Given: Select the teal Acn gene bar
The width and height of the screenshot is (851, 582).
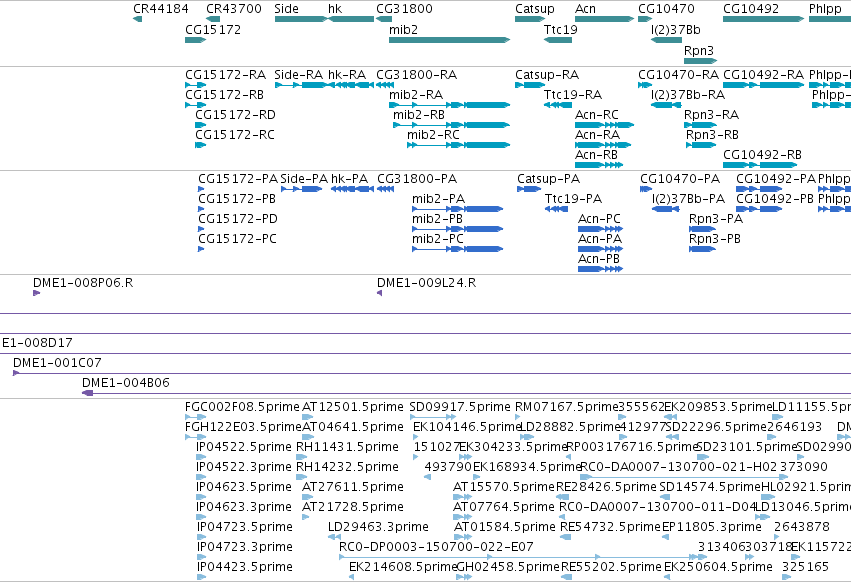Looking at the screenshot, I should (604, 19).
